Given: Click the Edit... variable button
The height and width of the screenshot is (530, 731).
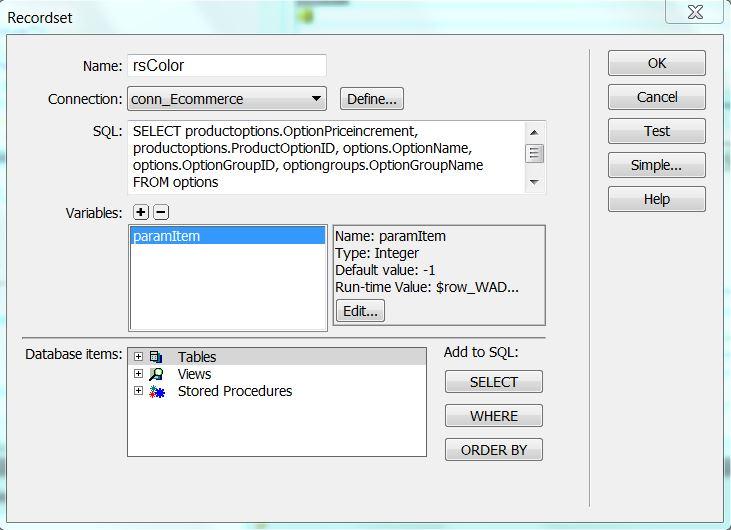Looking at the screenshot, I should [360, 311].
